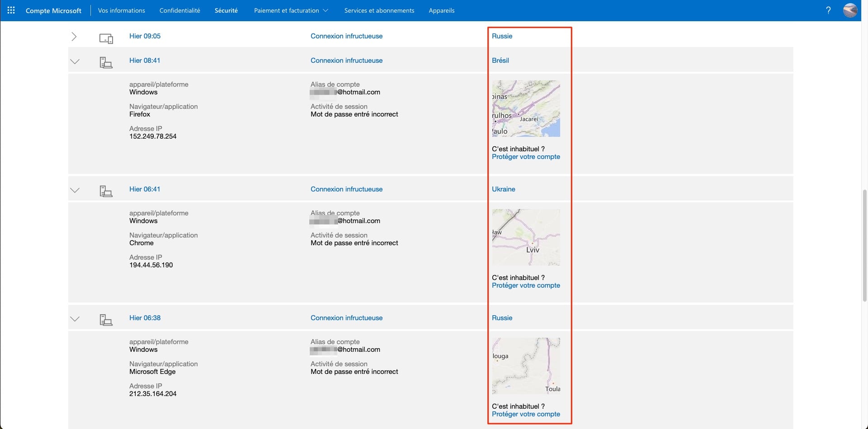This screenshot has height=429, width=868.
Task: Click computer icon beside Hier 06:38 entry
Action: pyautogui.click(x=106, y=320)
